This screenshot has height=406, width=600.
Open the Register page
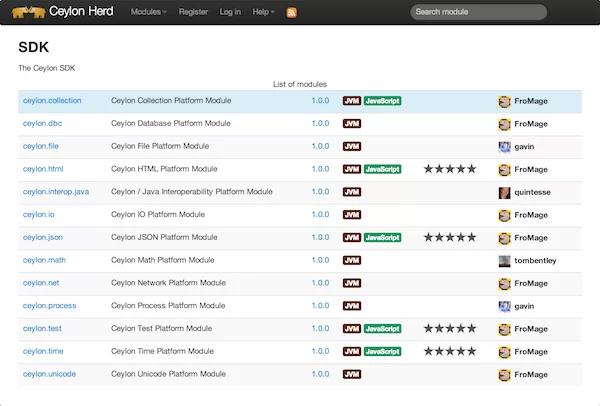click(x=193, y=12)
